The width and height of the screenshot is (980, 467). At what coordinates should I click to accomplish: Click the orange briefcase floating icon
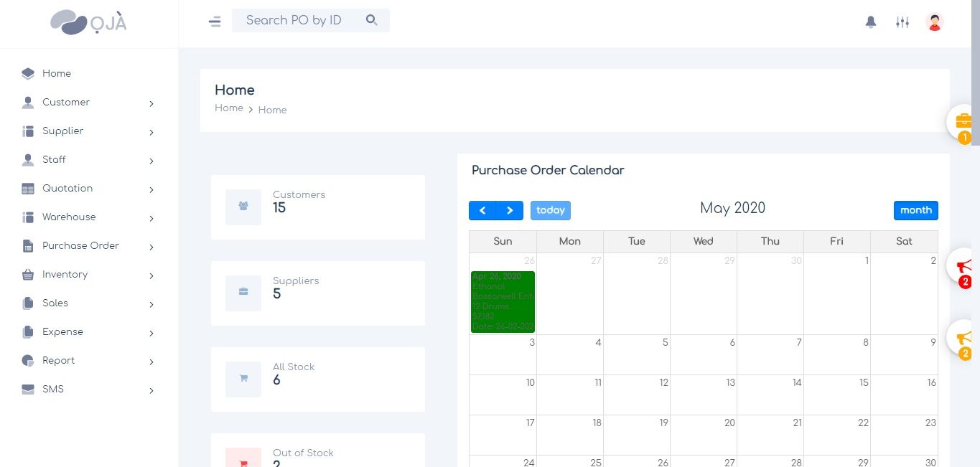click(963, 121)
